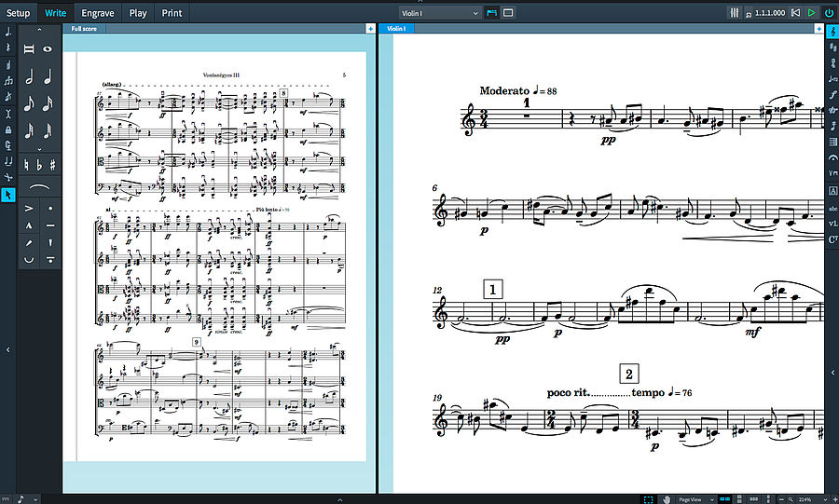Toggle insert mode I-beam tool
839x504 pixels.
(8, 113)
